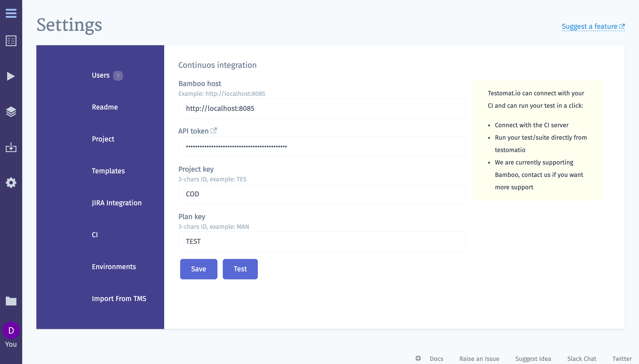Click the Save button

[x=199, y=269]
